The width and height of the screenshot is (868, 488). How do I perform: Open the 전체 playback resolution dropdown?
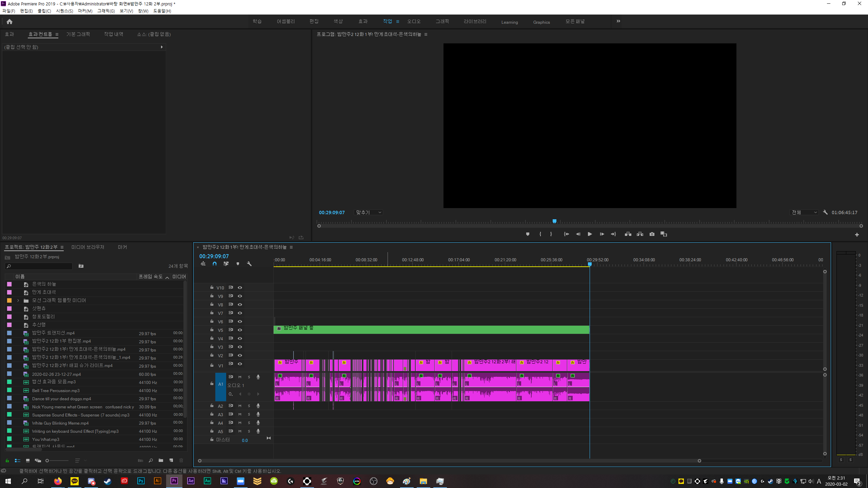click(804, 212)
